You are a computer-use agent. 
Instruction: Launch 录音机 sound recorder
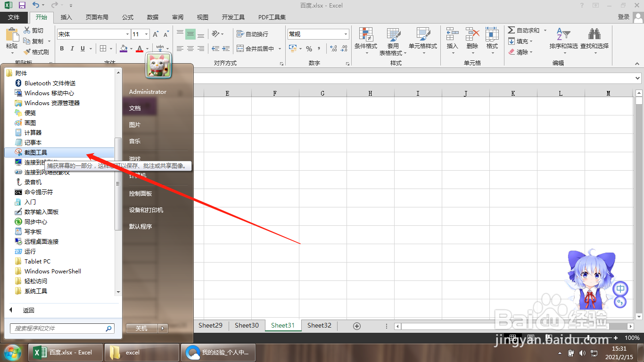pyautogui.click(x=33, y=182)
